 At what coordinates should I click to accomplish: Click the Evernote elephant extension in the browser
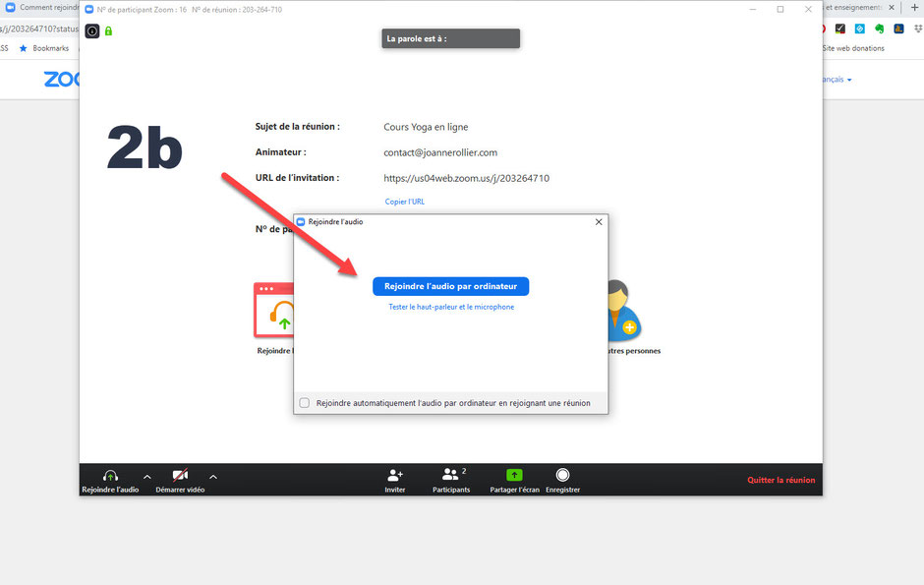point(879,29)
